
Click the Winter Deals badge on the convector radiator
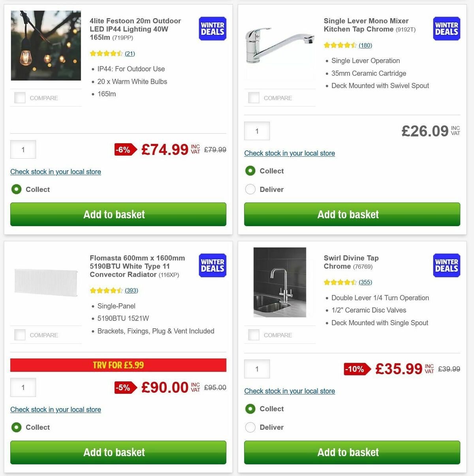(212, 265)
